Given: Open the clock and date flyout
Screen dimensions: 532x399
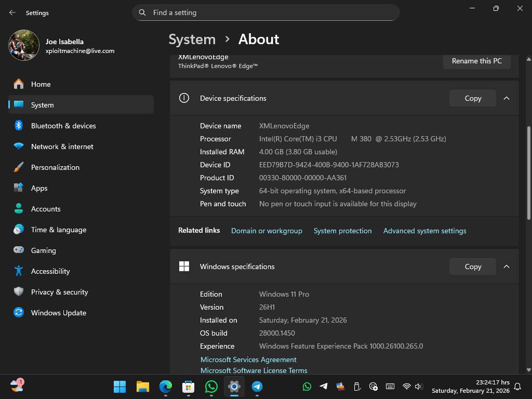Looking at the screenshot, I should point(471,387).
